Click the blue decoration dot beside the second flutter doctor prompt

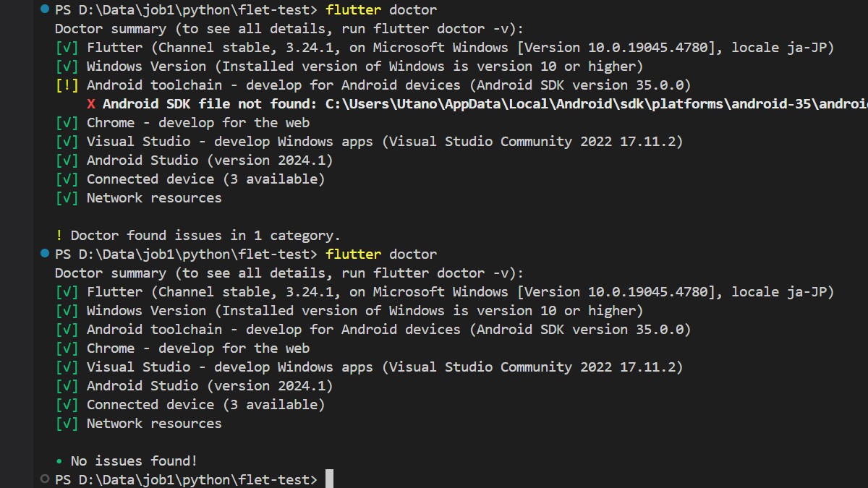(46, 254)
